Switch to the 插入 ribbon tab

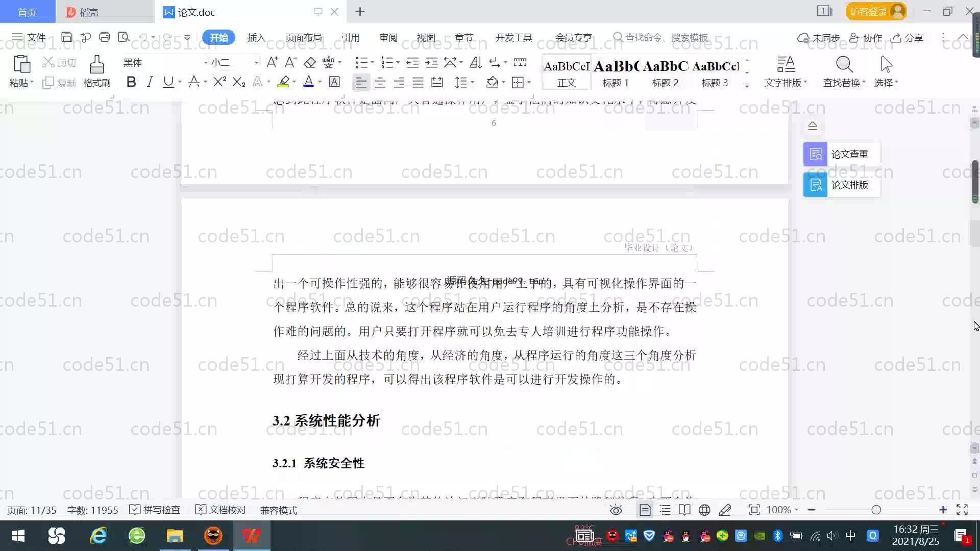pyautogui.click(x=256, y=37)
